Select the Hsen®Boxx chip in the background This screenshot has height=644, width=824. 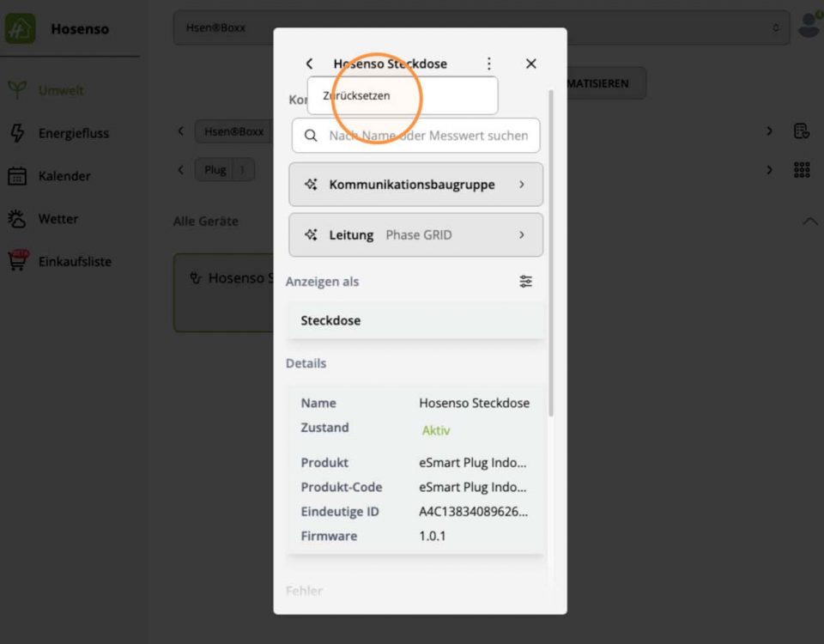[x=233, y=131]
